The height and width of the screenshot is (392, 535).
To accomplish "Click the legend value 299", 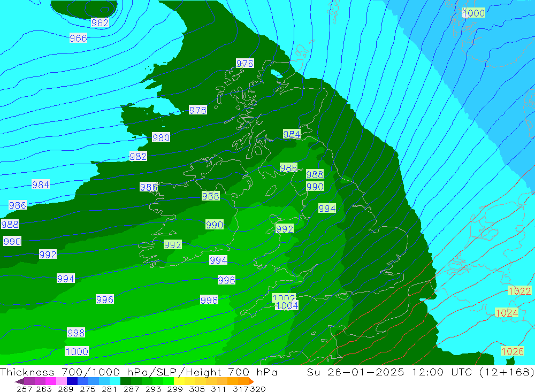I will coord(175,389).
